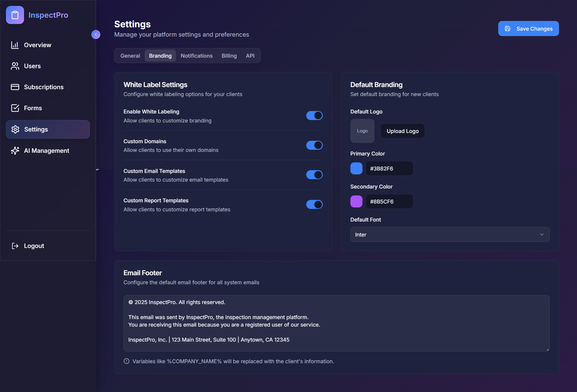Turn off Custom Report Templates toggle
Image resolution: width=577 pixels, height=392 pixels.
(x=314, y=204)
